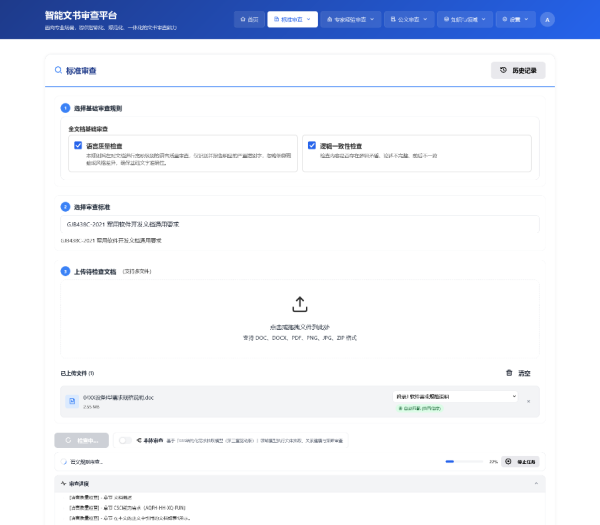Remove the uploaded doc file with x
Screen dimensions: 600x525
[528, 401]
